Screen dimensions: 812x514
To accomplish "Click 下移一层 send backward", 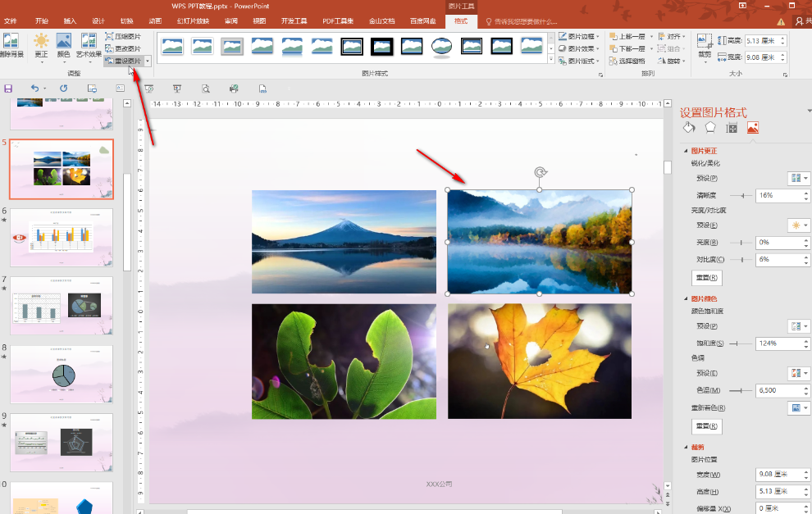I will (x=627, y=48).
